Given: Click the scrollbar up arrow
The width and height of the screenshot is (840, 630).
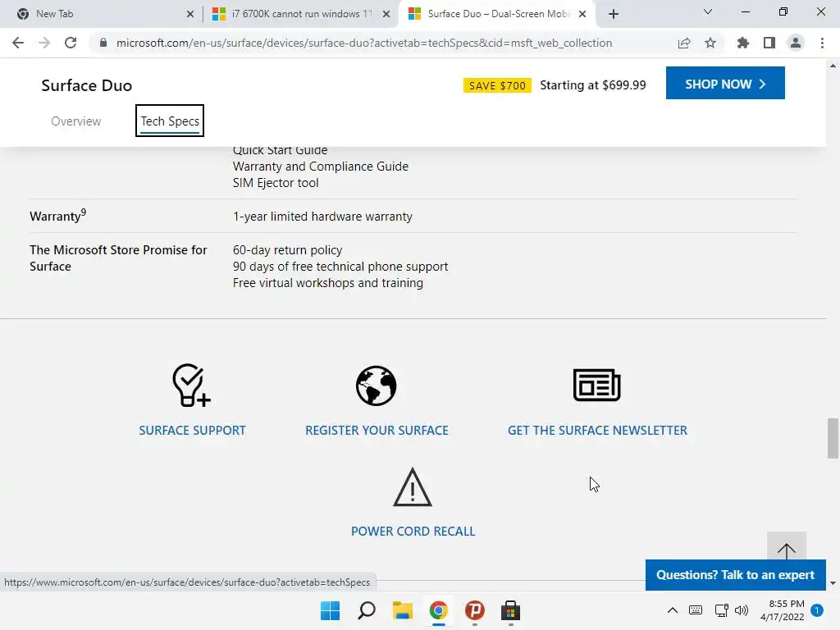Looking at the screenshot, I should click(833, 66).
